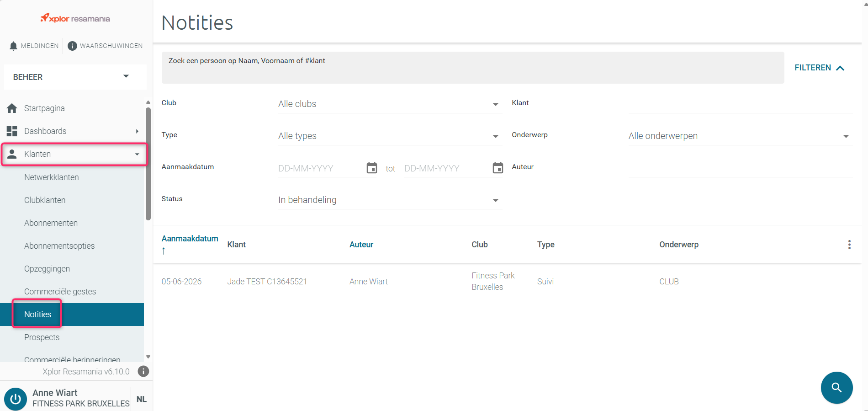Click the Klanten person icon
Viewport: 868px width, 411px height.
(x=12, y=154)
